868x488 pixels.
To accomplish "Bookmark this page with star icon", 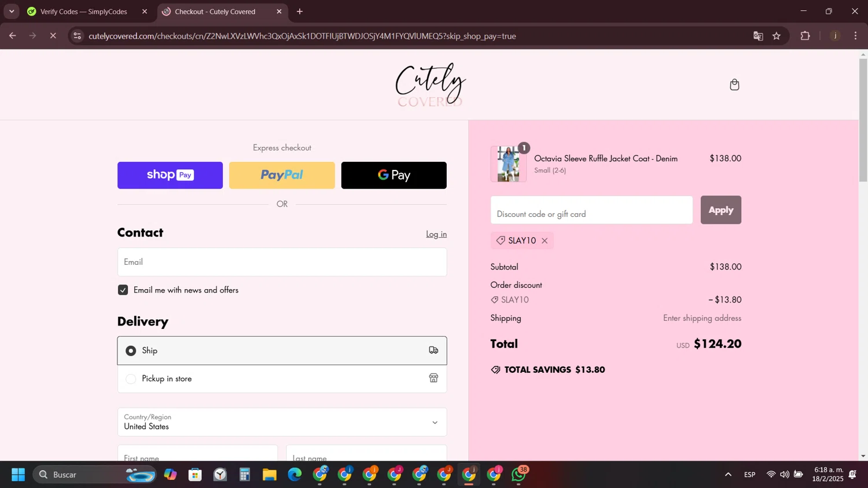I will pyautogui.click(x=777, y=36).
